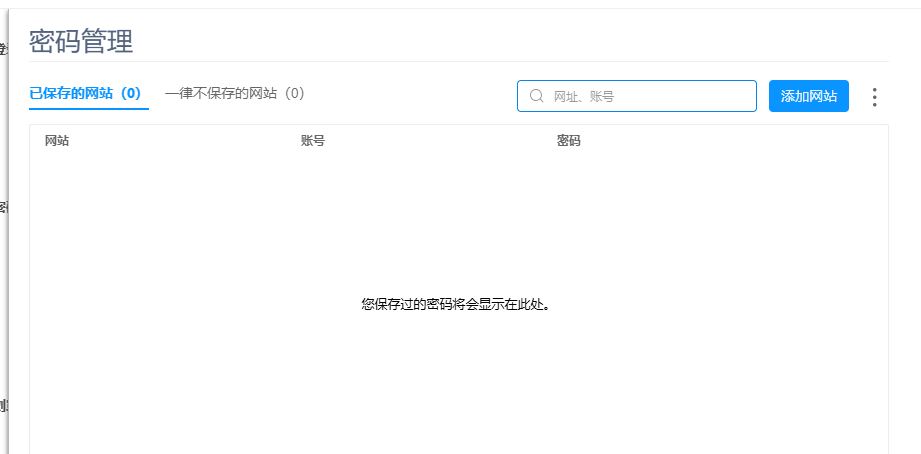Click the 密码 column header

pos(569,141)
